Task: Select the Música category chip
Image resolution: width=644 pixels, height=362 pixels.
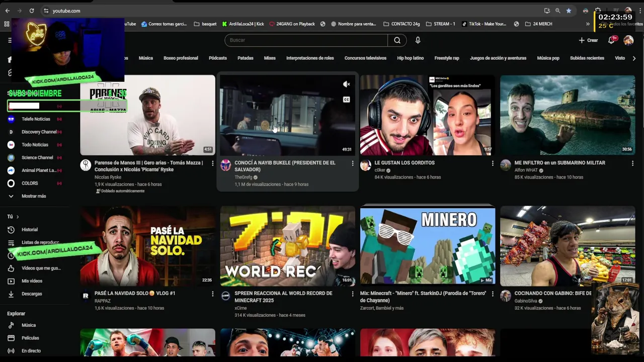Action: click(146, 58)
